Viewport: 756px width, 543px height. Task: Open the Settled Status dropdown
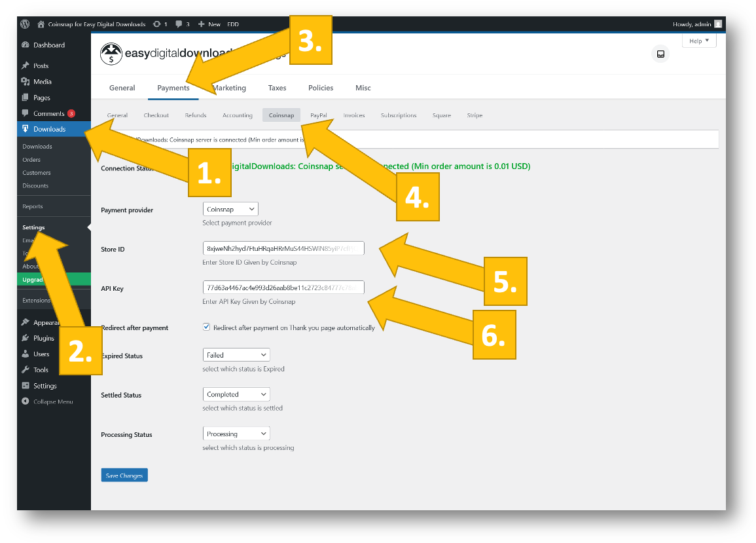236,394
